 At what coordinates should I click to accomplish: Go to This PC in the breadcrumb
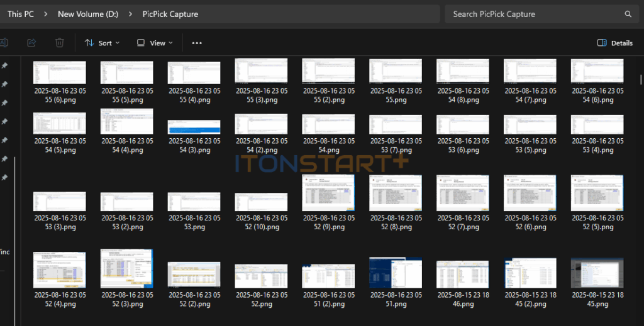pos(20,14)
